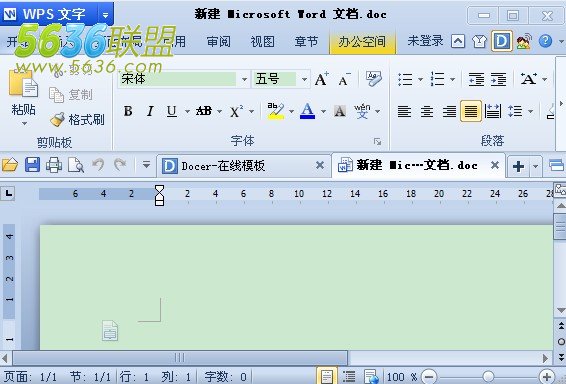This screenshot has width=566, height=384.
Task: Expand the line spacing dropdown arrow
Action: click(x=530, y=111)
